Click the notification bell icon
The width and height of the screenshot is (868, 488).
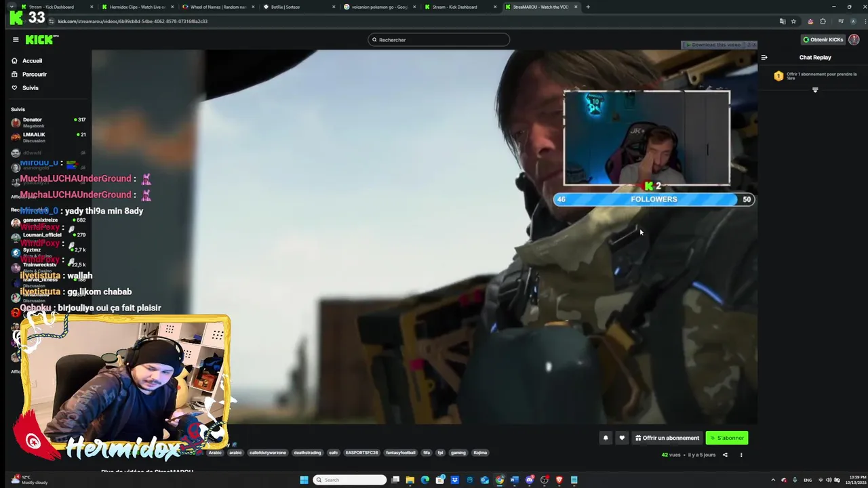606,438
